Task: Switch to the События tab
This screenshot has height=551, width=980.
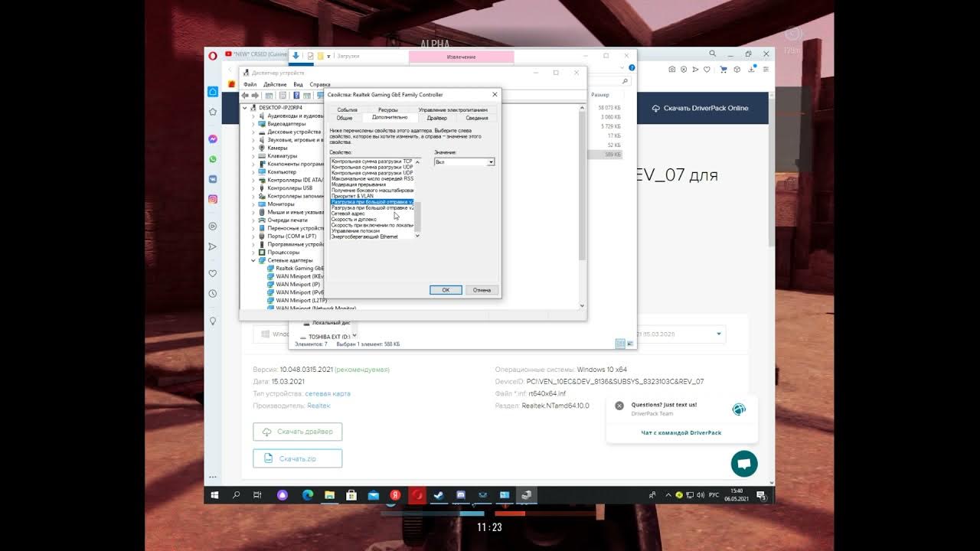Action: (x=347, y=110)
